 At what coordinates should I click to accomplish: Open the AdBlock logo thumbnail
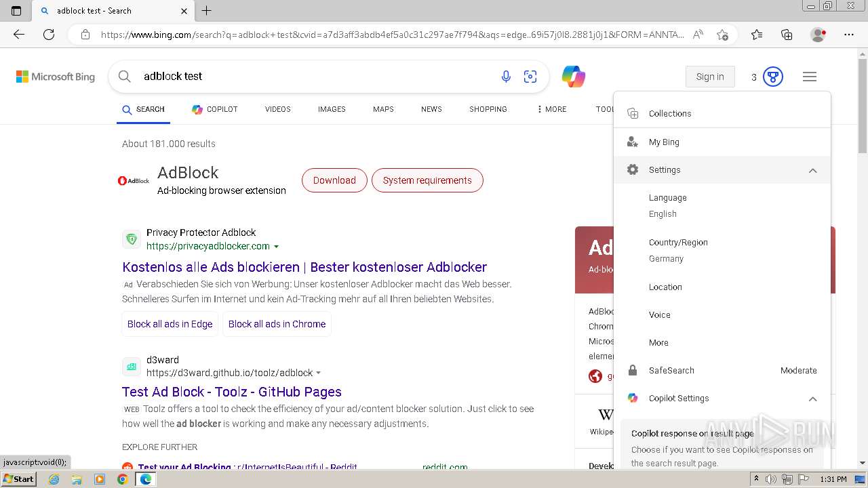(x=134, y=180)
